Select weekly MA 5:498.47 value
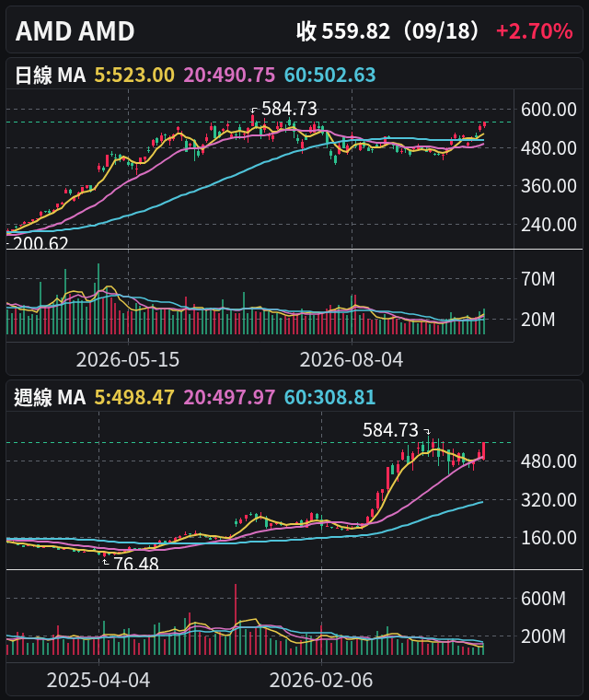 pyautogui.click(x=134, y=397)
